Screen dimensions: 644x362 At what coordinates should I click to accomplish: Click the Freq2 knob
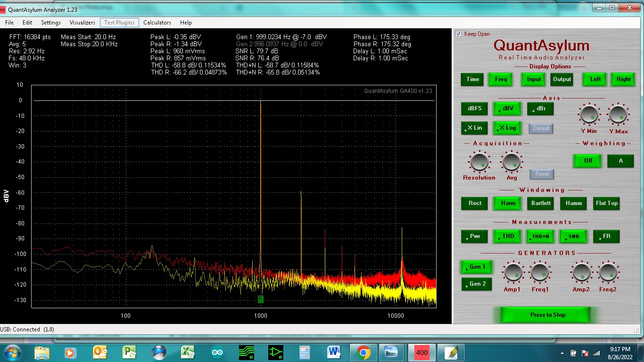click(608, 273)
